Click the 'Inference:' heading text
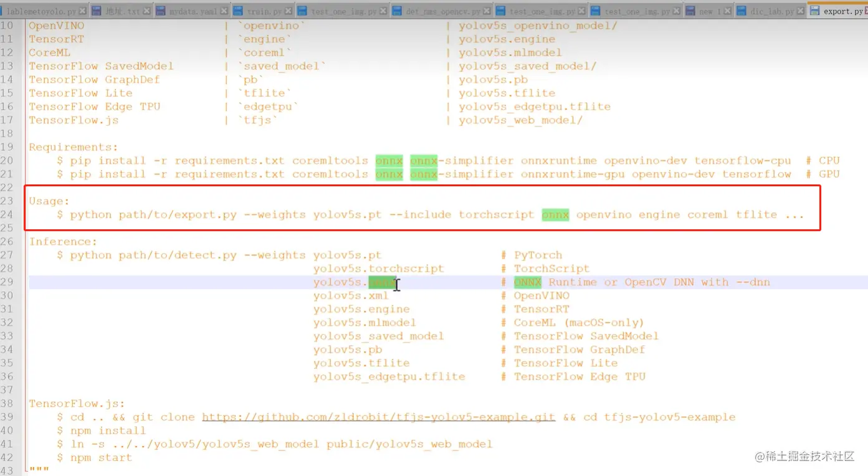Viewport: 868px width, 476px height. 63,242
